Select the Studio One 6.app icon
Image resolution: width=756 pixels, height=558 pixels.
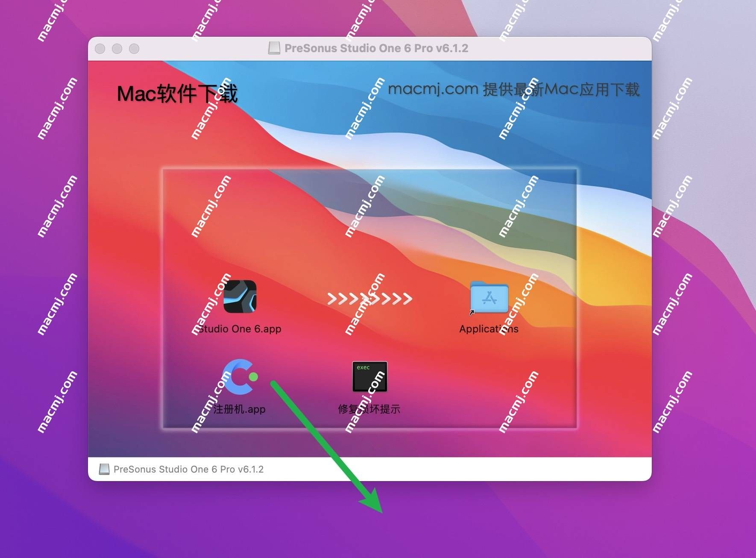240,297
